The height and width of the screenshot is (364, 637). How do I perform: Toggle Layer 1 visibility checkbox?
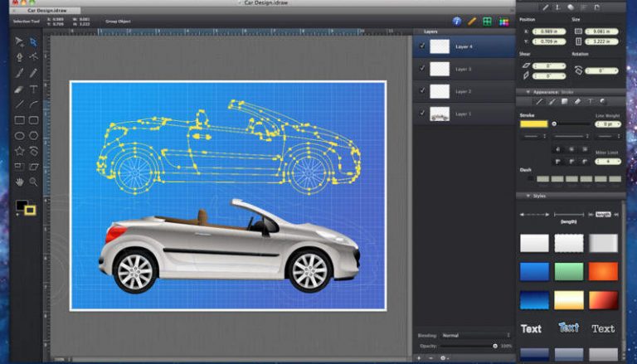(x=422, y=114)
